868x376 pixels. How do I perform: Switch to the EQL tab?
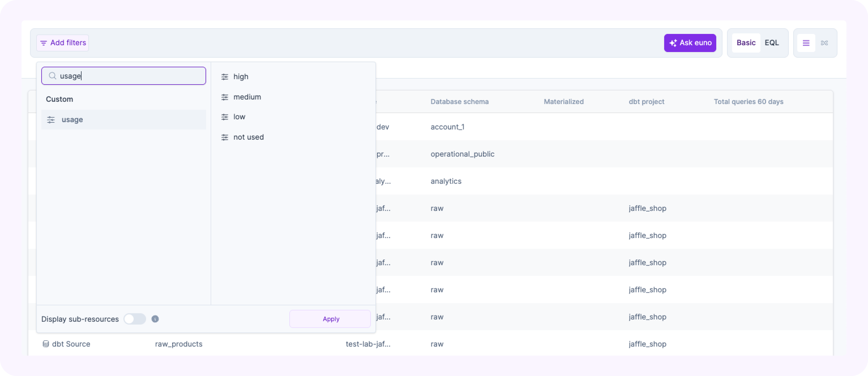point(772,43)
